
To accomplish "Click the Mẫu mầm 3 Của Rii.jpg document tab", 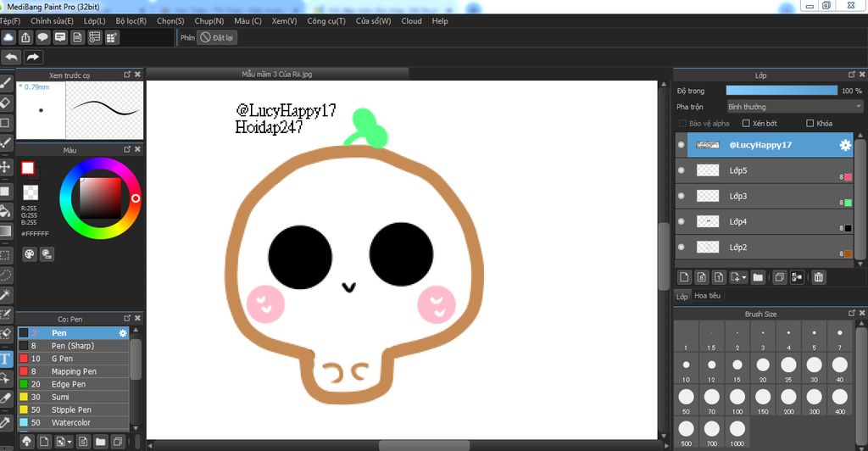I will 277,74.
